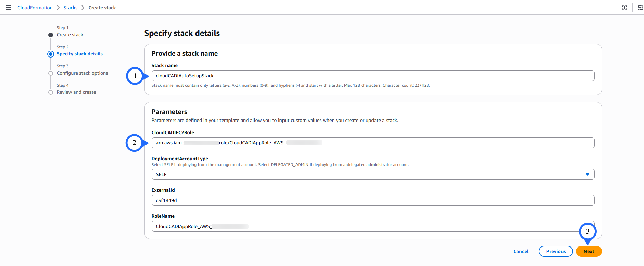The width and height of the screenshot is (644, 266).
Task: Select the Specify stack details step in the sidebar
Action: point(79,54)
